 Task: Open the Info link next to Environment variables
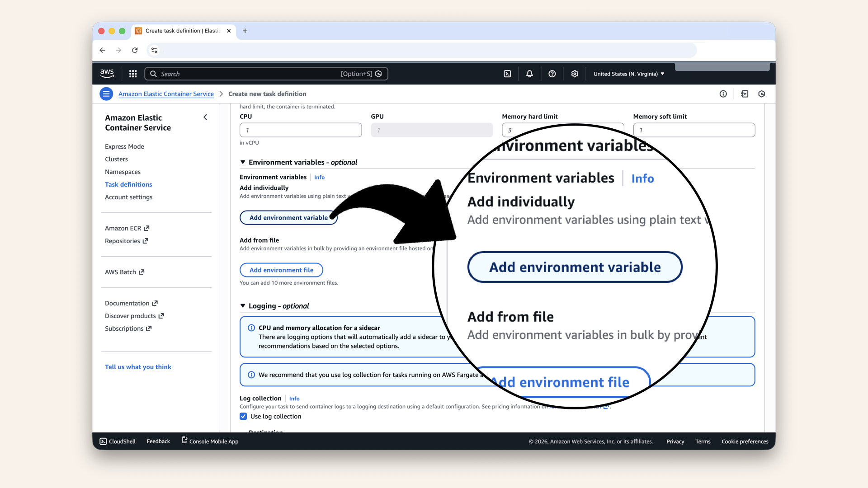pyautogui.click(x=319, y=177)
